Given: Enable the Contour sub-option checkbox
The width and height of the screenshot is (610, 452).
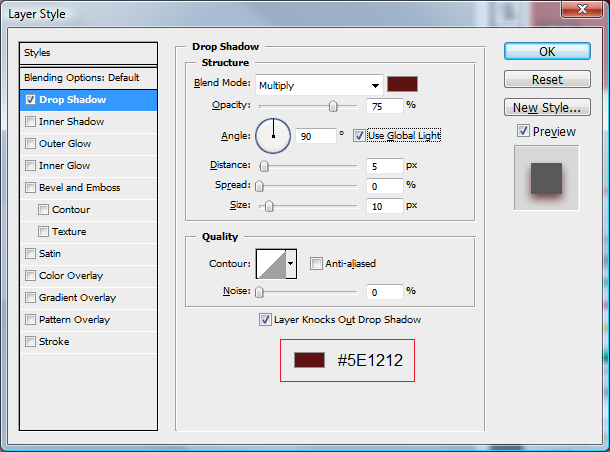Looking at the screenshot, I should tap(43, 210).
